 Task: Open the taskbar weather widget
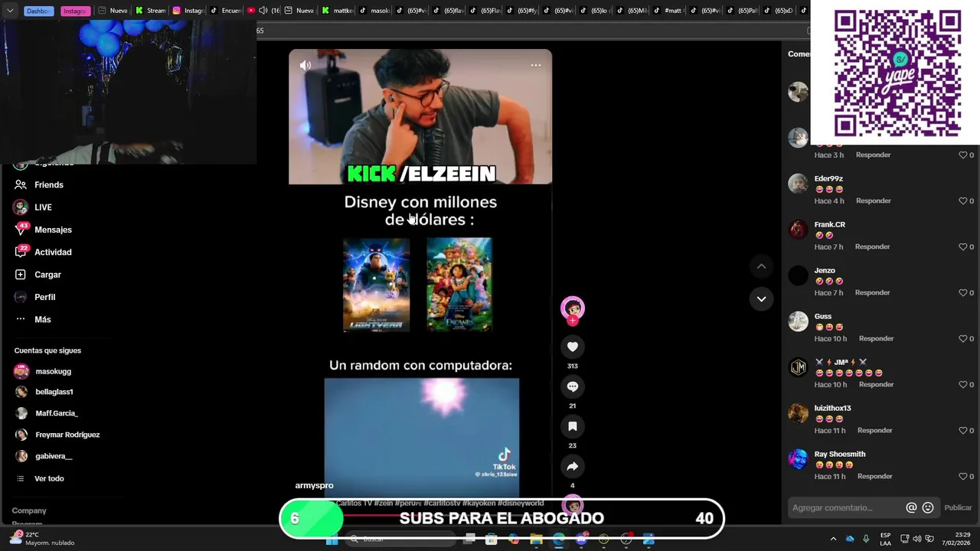pos(42,539)
